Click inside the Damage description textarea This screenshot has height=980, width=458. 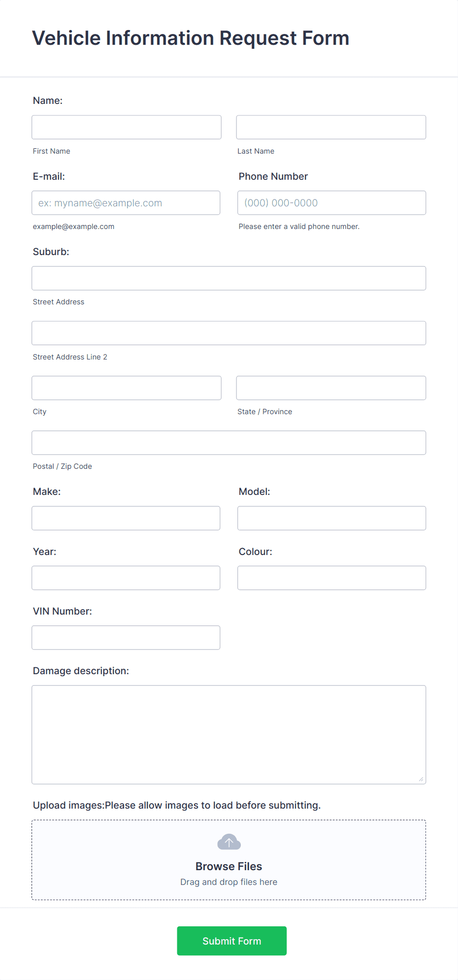229,735
